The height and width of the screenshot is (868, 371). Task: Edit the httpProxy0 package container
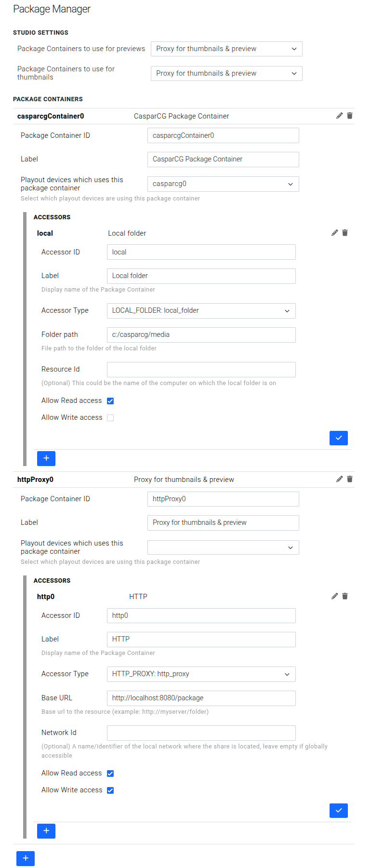339,479
